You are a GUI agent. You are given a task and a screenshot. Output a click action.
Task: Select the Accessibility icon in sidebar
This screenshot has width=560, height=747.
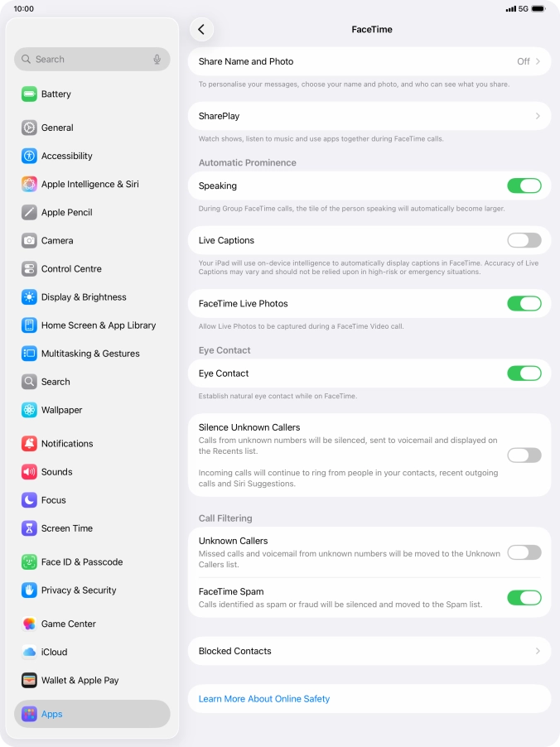(x=29, y=156)
